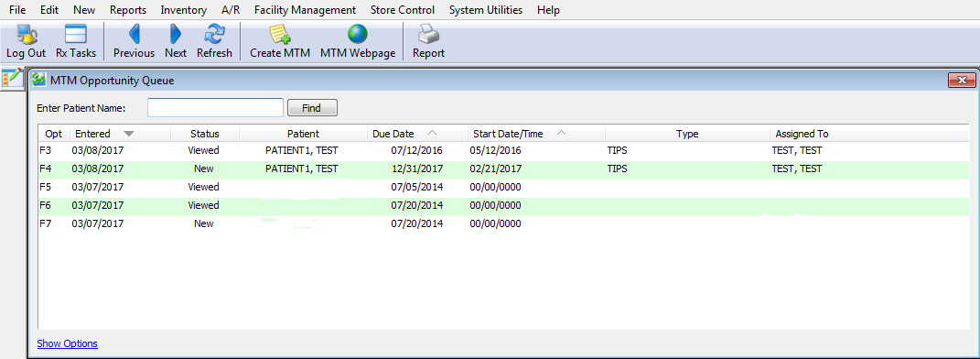Image resolution: width=980 pixels, height=359 pixels.
Task: Click Due Date 12/31/2017 cell
Action: (417, 169)
